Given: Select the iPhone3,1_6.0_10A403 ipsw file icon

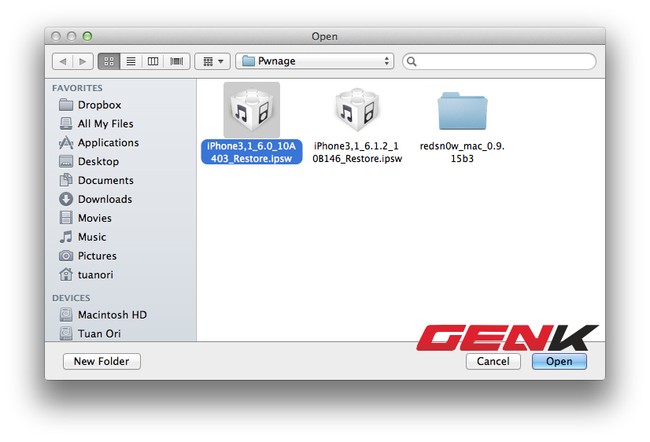Looking at the screenshot, I should [x=252, y=110].
